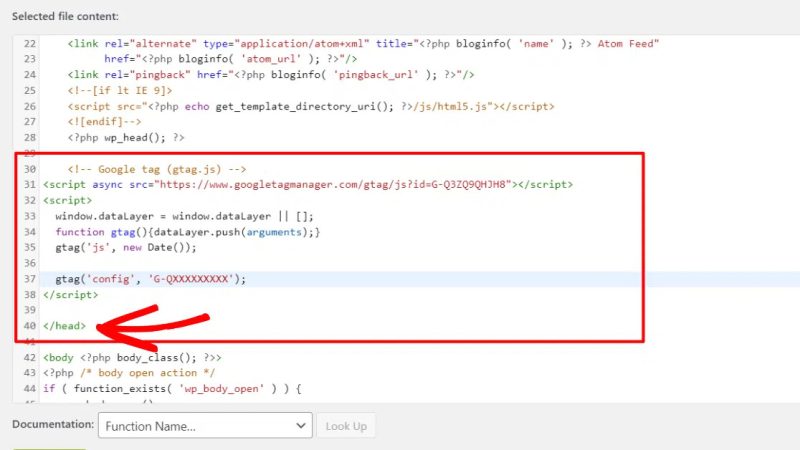Click the body open action comment line
The height and width of the screenshot is (450, 800).
click(x=129, y=372)
